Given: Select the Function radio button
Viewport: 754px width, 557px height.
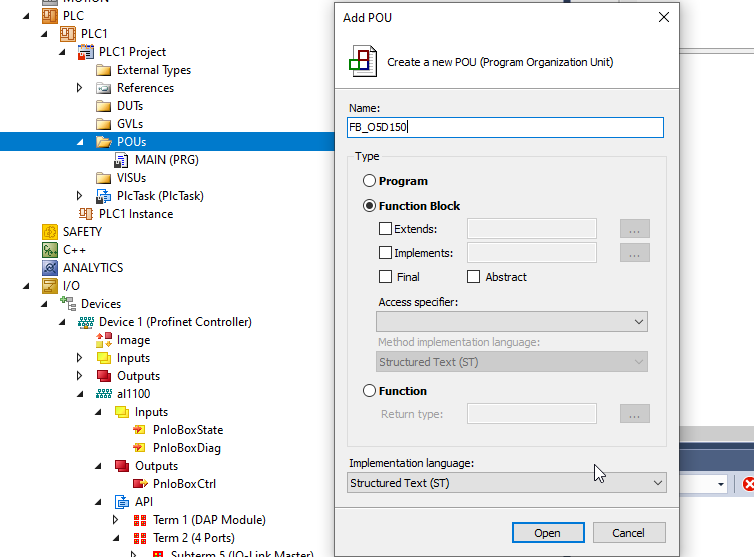Looking at the screenshot, I should (370, 391).
